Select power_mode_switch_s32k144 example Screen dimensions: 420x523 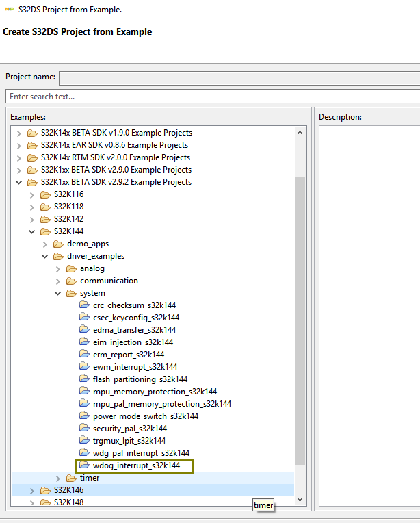point(146,416)
